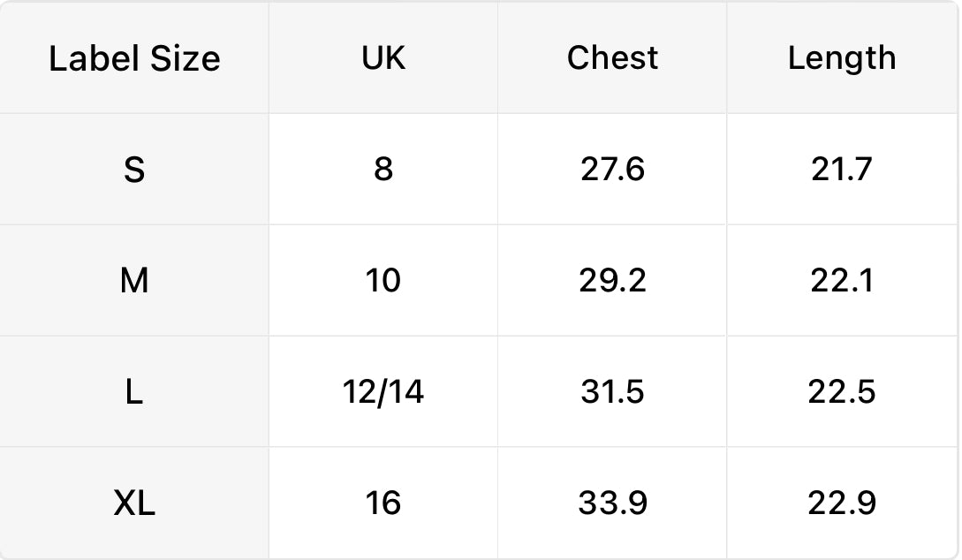The height and width of the screenshot is (560, 962).
Task: Click the 12/14 UK size cell
Action: pos(383,391)
